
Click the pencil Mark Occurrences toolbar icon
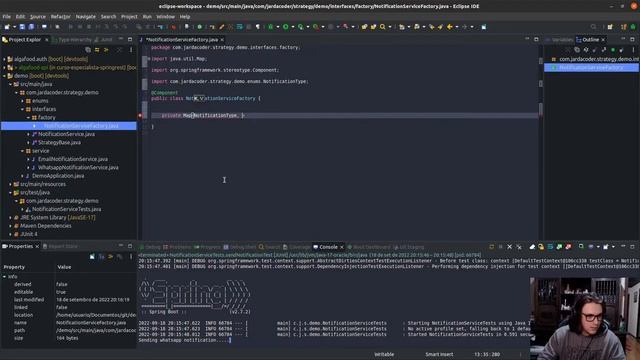click(222, 27)
